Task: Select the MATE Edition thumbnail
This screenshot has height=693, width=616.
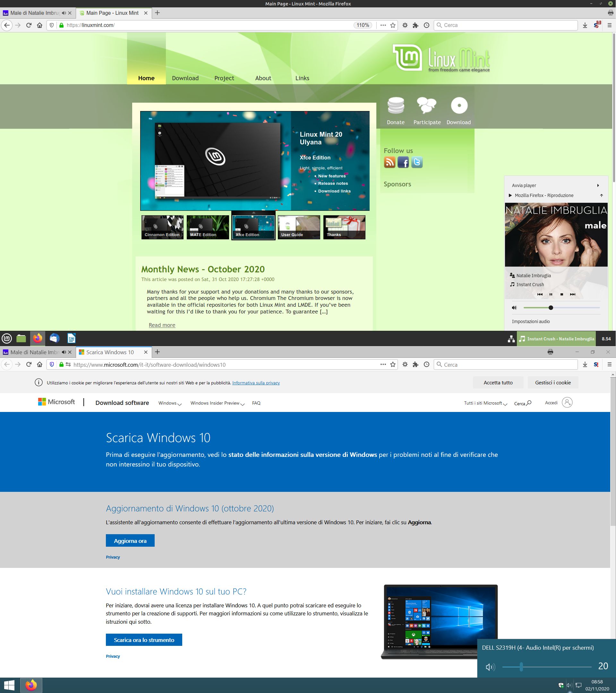Action: [208, 227]
